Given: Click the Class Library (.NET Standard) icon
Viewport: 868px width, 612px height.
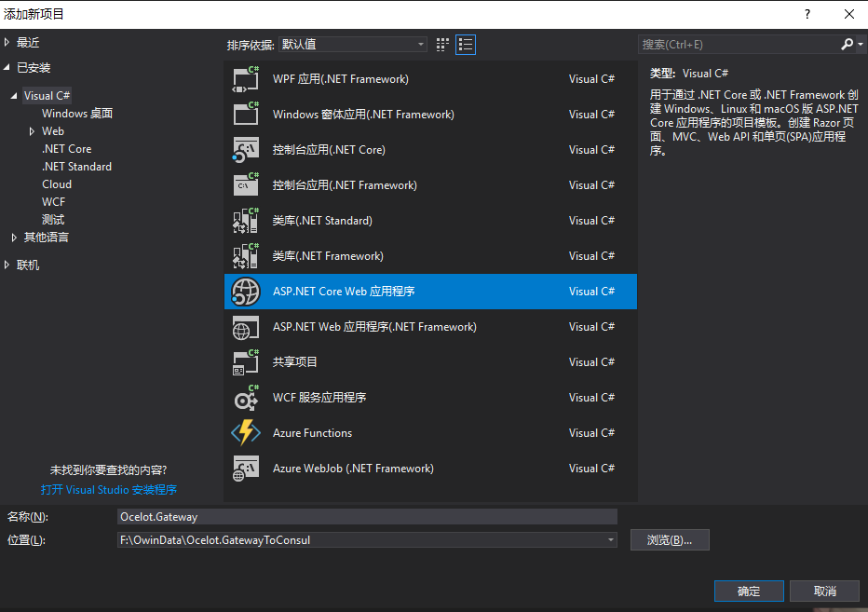Looking at the screenshot, I should [x=246, y=221].
